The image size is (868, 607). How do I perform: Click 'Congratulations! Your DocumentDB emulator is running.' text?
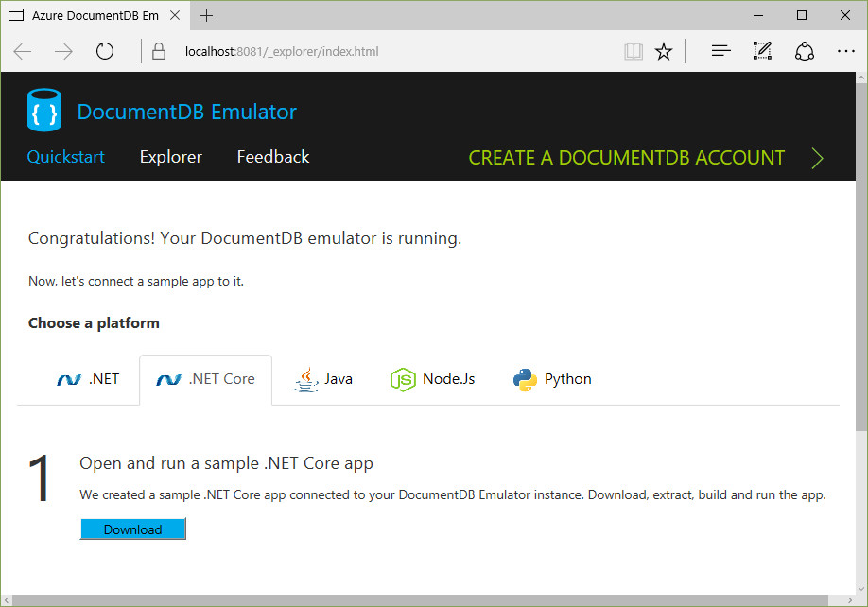tap(245, 238)
